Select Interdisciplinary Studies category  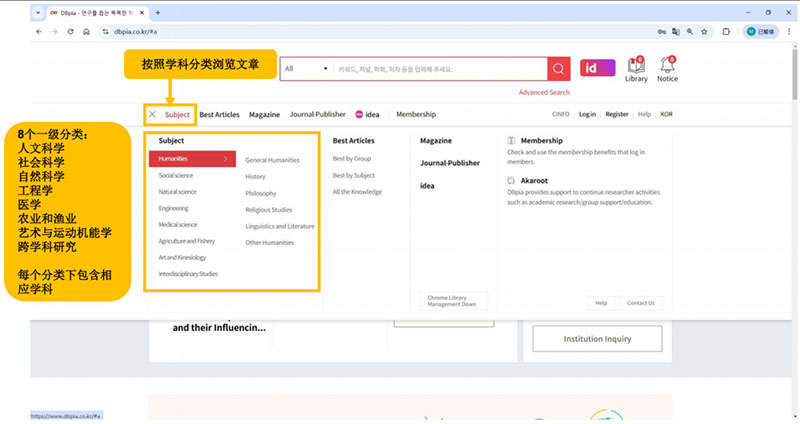(x=188, y=274)
